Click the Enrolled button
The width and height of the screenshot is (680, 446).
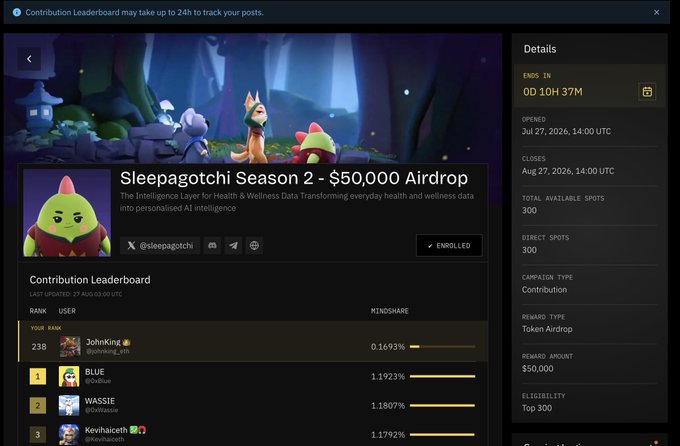[x=449, y=246]
